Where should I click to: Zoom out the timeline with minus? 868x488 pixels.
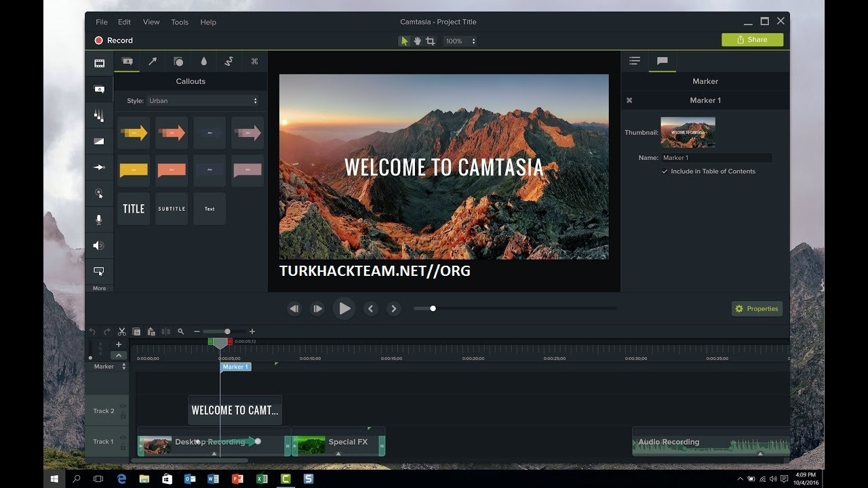(197, 331)
